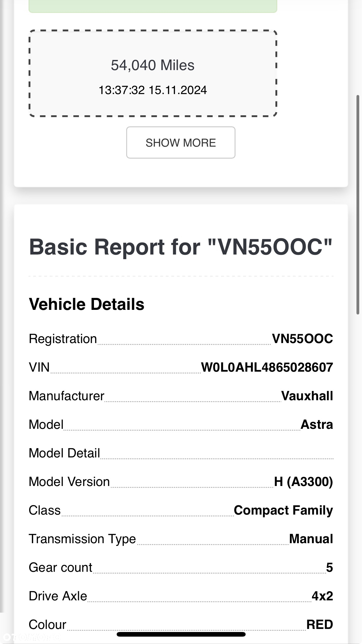
Task: Click the SHOW MORE button
Action: click(181, 143)
